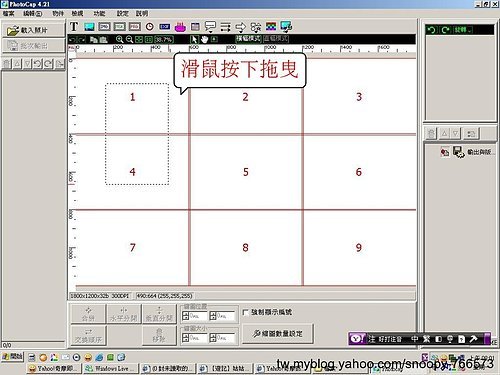This screenshot has height=375, width=500.
Task: Switch to 橫幅模式 landscape mode toggle
Action: [x=248, y=39]
